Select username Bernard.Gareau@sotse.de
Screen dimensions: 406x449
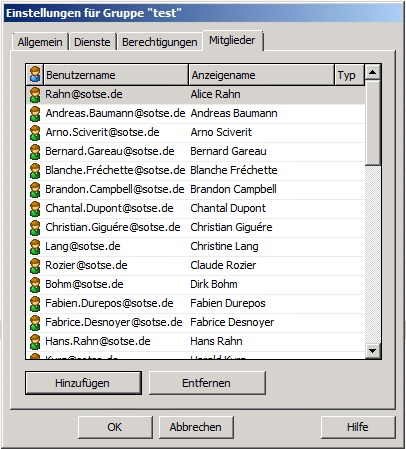click(x=110, y=151)
